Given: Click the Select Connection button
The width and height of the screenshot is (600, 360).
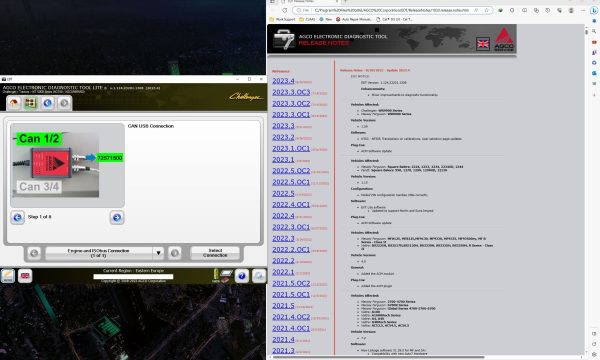Looking at the screenshot, I should pyautogui.click(x=215, y=253).
